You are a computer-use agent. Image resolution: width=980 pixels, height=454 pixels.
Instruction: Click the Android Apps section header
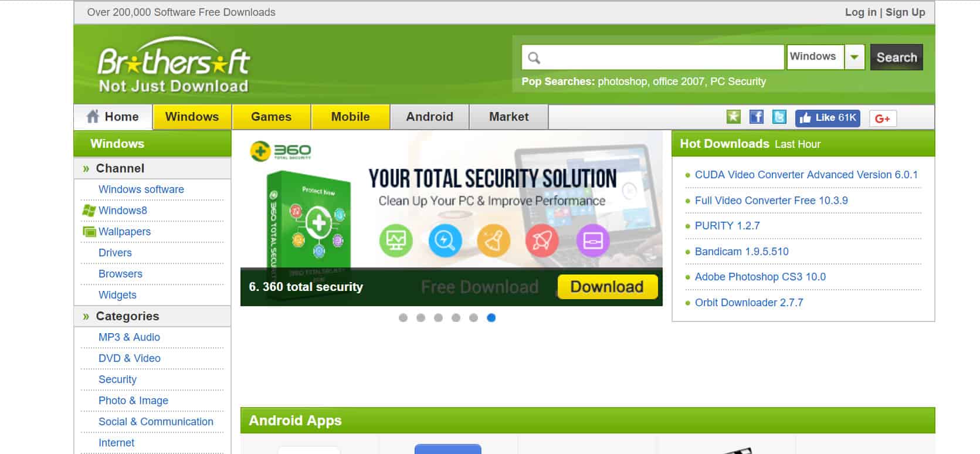(588, 421)
